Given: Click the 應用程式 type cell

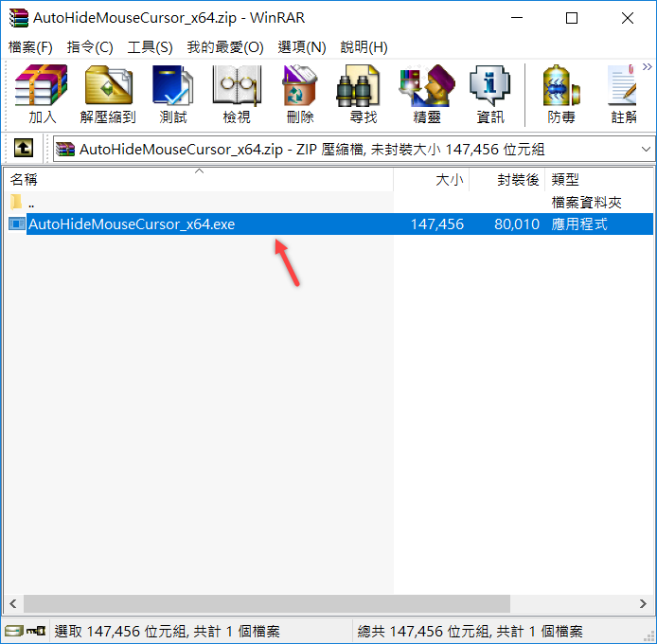Looking at the screenshot, I should click(x=579, y=224).
